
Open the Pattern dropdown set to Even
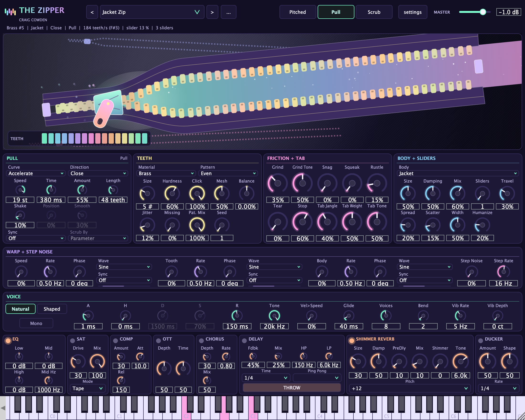(228, 173)
